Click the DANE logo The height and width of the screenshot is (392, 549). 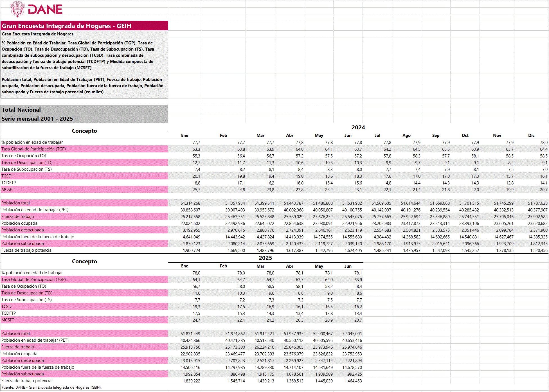[x=36, y=9]
